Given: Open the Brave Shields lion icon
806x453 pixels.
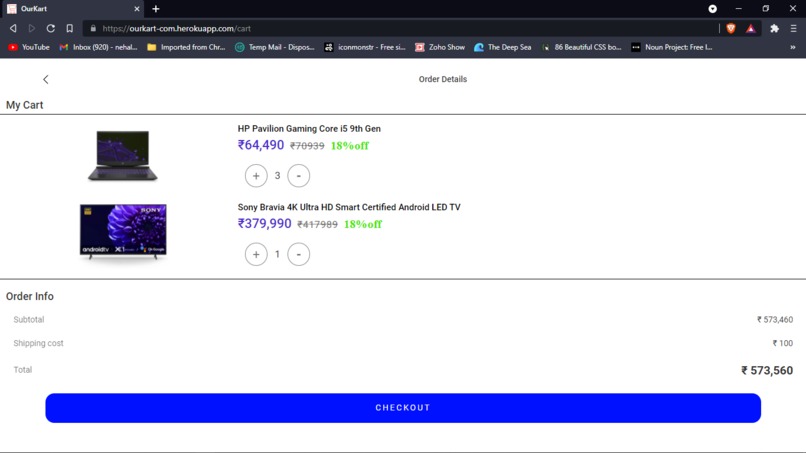Looking at the screenshot, I should [730, 28].
